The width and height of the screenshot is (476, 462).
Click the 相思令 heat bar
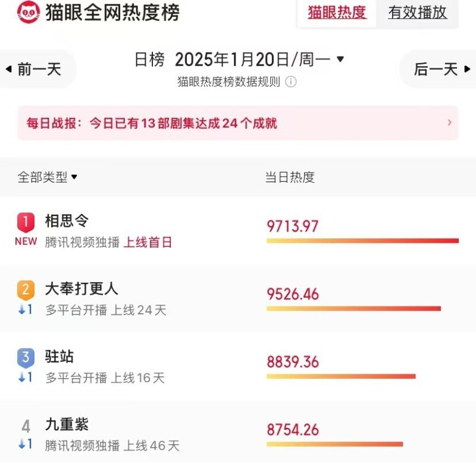click(362, 241)
